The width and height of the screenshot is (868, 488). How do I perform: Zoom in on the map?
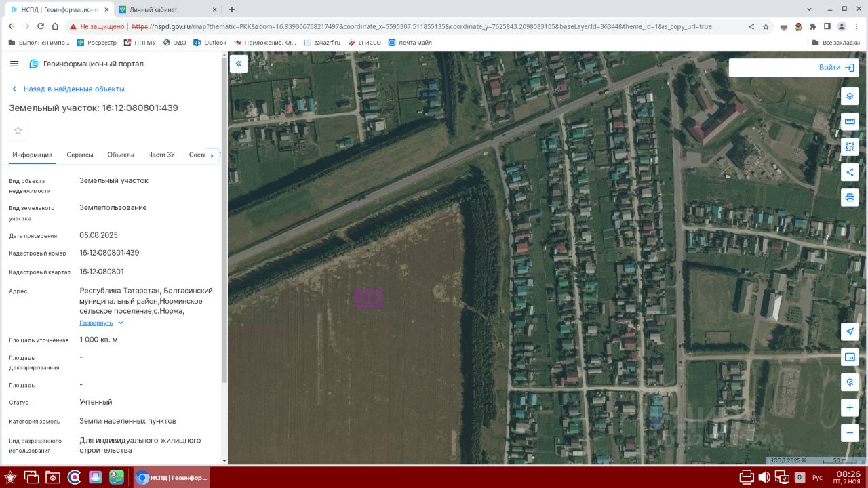[850, 407]
